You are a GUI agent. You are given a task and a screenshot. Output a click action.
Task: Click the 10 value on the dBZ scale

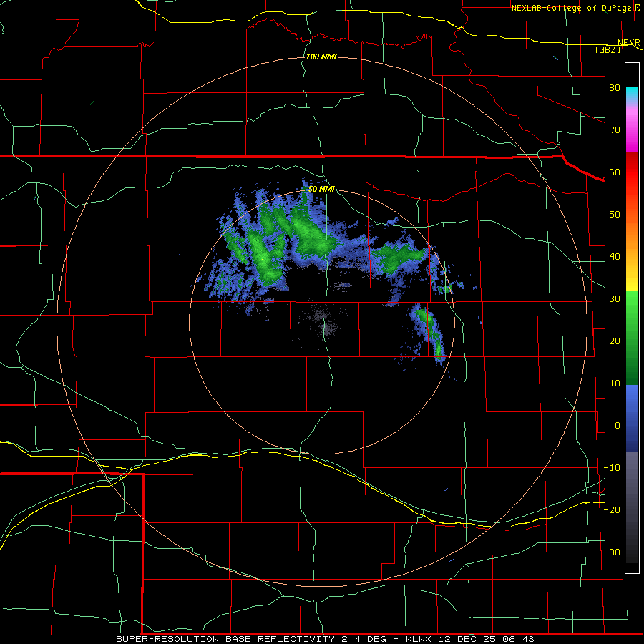point(615,384)
